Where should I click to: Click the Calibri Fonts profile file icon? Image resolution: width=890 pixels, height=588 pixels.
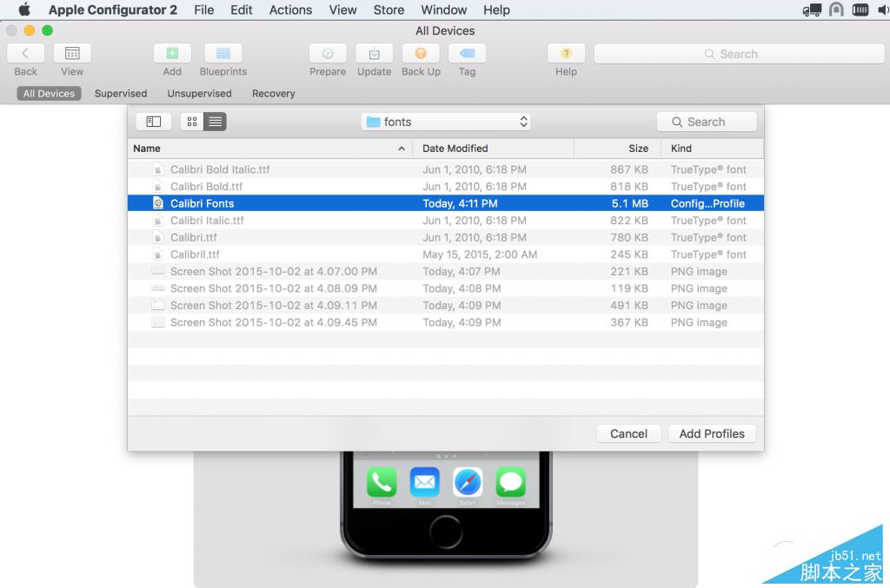[x=158, y=203]
